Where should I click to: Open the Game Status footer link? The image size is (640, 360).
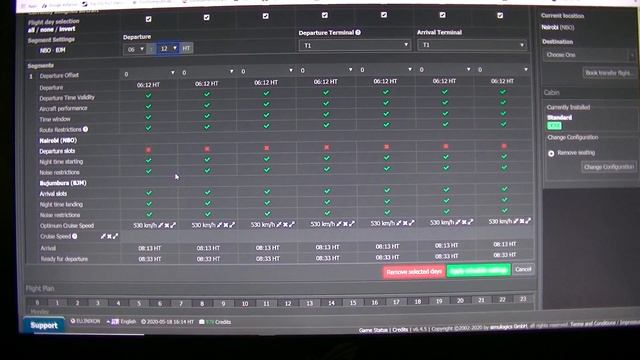coord(373,330)
